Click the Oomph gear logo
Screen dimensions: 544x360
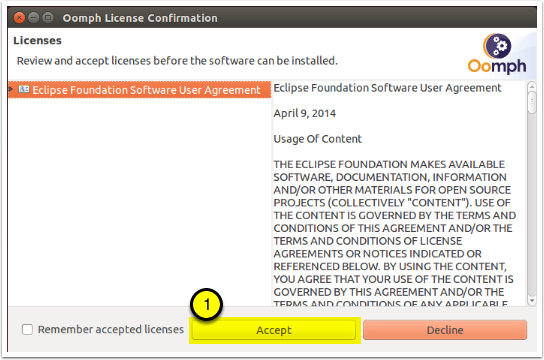click(498, 46)
